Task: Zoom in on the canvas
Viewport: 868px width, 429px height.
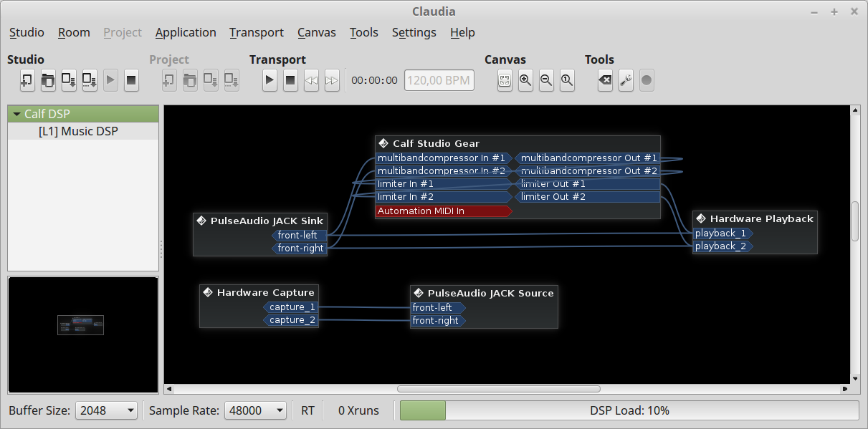Action: [x=525, y=80]
